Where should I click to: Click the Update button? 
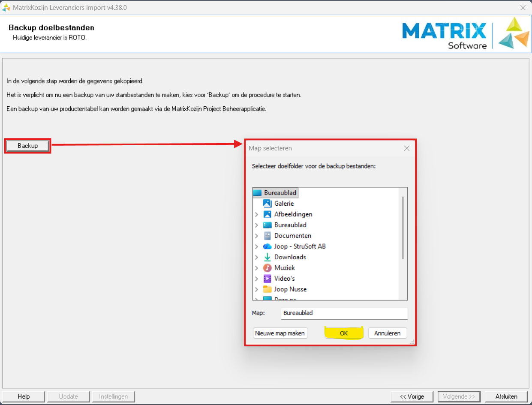tap(69, 396)
